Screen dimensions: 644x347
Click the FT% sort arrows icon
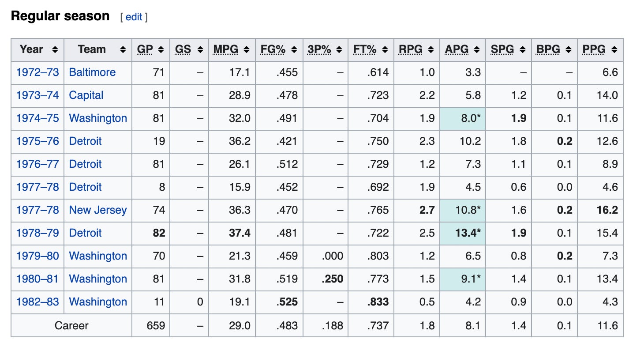[x=385, y=50]
